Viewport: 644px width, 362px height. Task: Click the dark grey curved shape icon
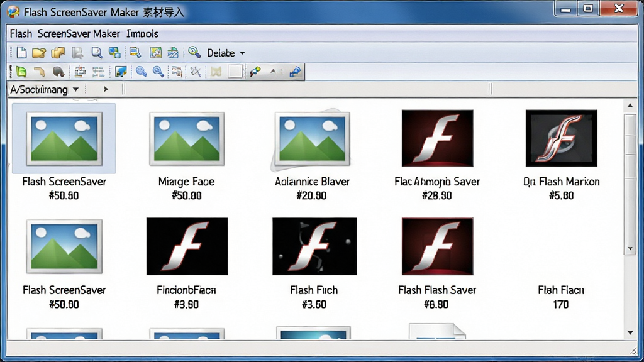point(58,72)
